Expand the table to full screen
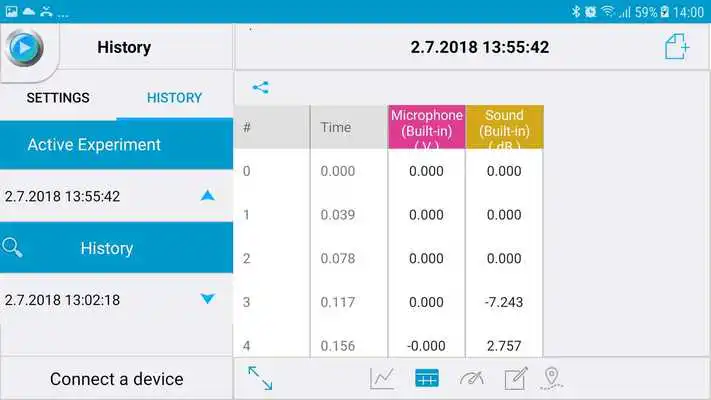711x400 pixels. (260, 378)
